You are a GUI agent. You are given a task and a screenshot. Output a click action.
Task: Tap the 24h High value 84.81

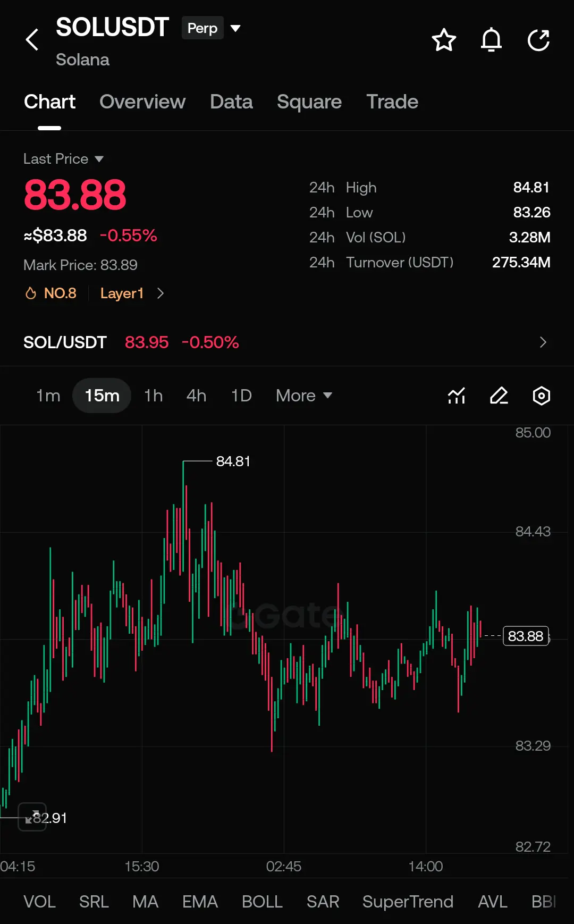[531, 187]
